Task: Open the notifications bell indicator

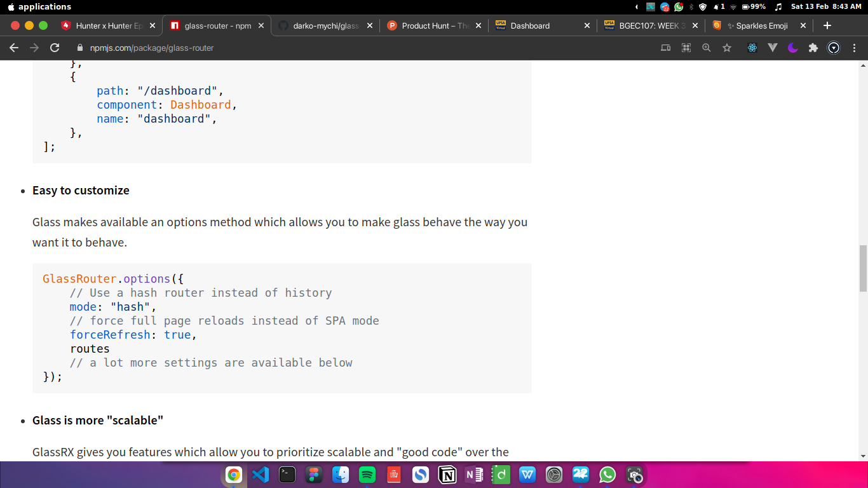Action: click(x=719, y=6)
